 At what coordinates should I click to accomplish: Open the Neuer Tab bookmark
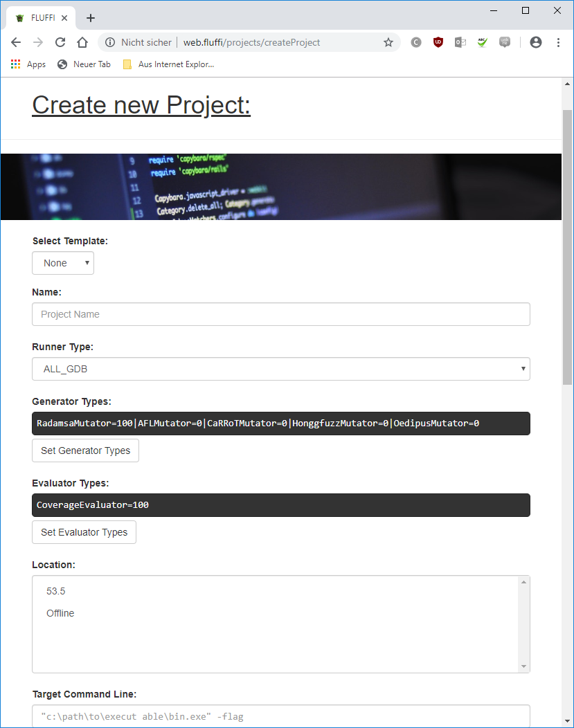pos(84,64)
